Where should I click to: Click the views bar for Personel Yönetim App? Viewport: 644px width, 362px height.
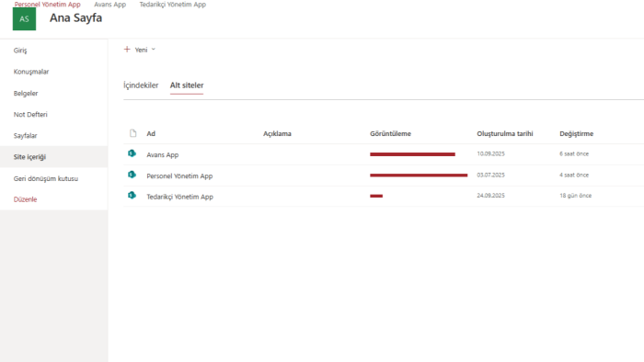[419, 175]
